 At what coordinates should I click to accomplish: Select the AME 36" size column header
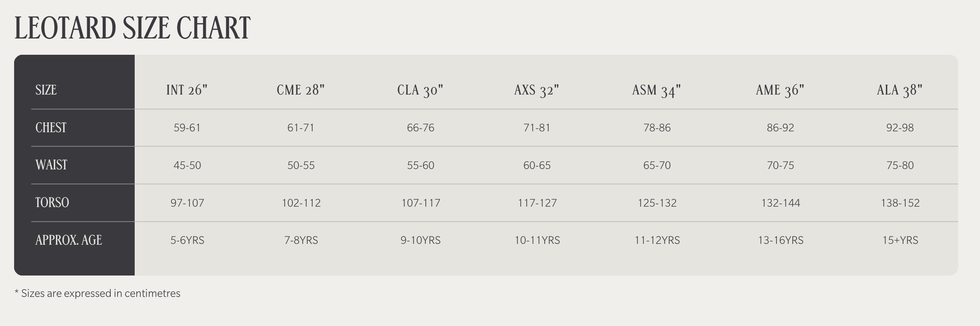click(x=780, y=90)
